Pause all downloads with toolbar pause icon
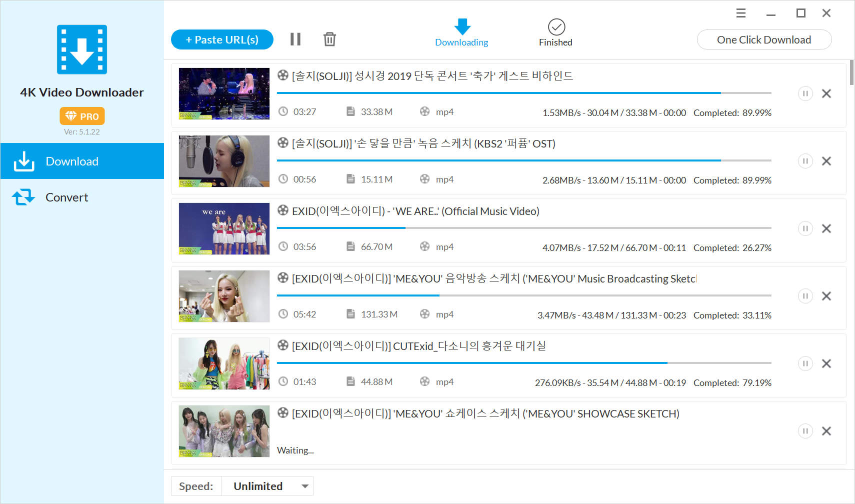This screenshot has height=504, width=855. click(x=295, y=39)
